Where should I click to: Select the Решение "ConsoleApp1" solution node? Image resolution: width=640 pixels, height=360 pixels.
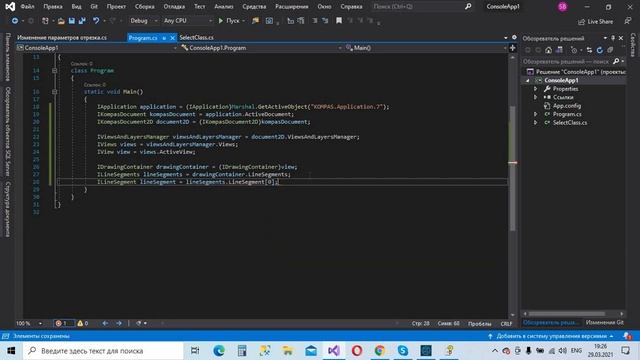click(577, 72)
